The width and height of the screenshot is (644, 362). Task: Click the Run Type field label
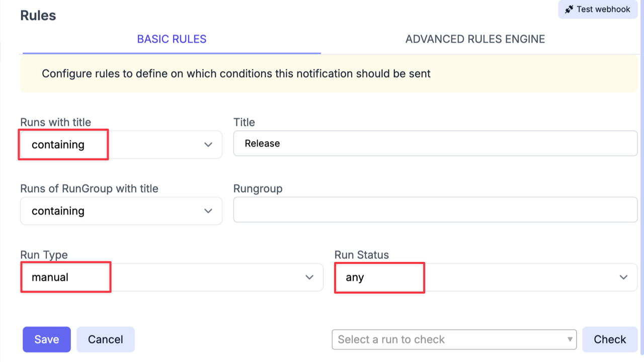44,255
